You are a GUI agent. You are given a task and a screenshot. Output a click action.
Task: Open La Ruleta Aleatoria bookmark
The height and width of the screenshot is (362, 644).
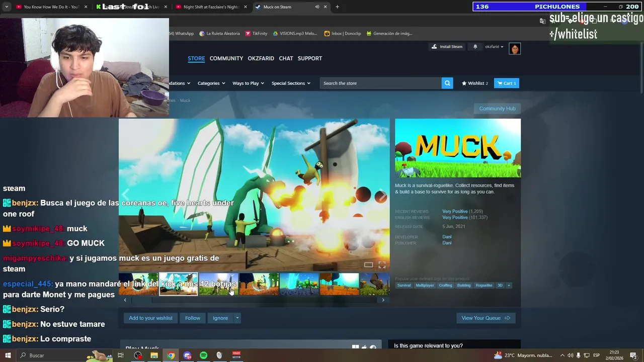click(x=219, y=34)
